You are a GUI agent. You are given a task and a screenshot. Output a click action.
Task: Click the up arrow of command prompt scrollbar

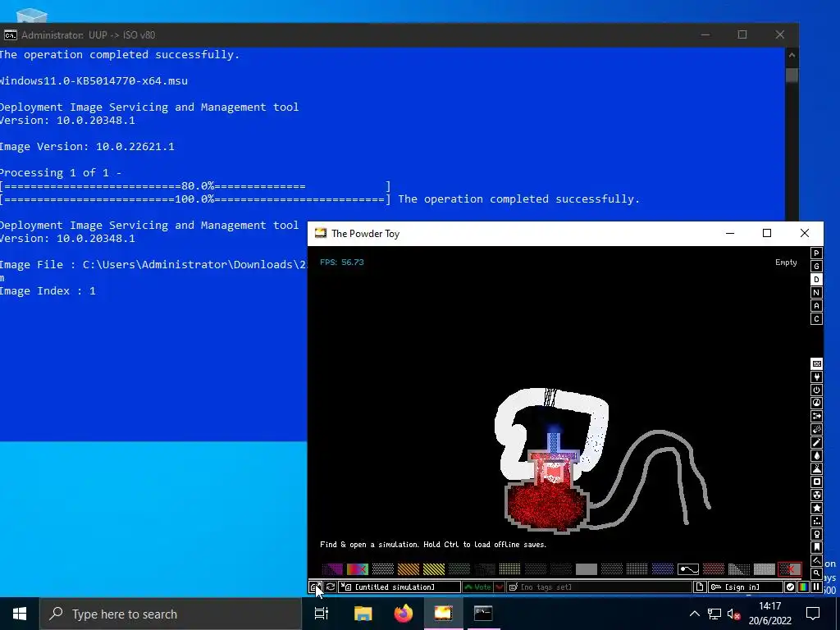792,55
